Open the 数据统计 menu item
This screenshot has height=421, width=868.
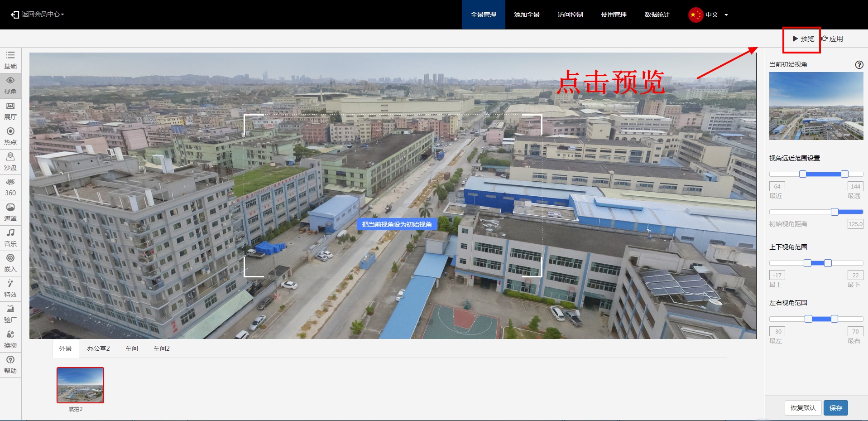[x=657, y=15]
